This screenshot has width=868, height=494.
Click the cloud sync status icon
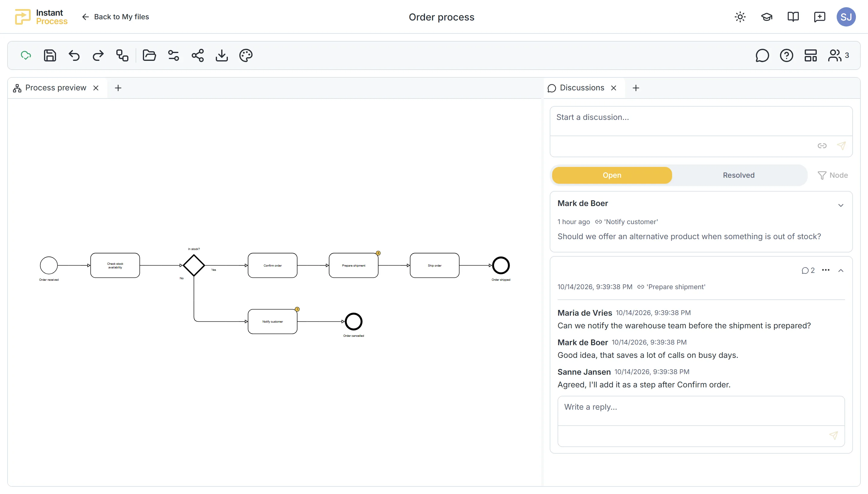(x=26, y=55)
